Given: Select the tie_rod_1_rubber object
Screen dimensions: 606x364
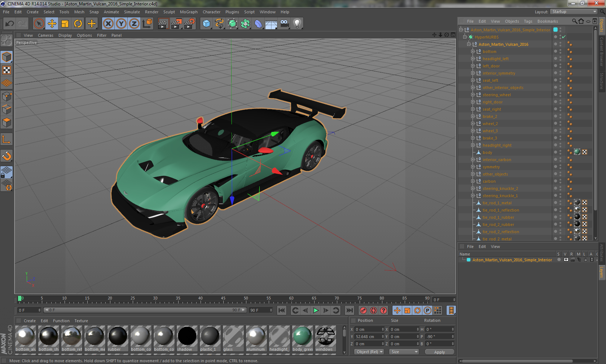Looking at the screenshot, I should coord(498,217).
